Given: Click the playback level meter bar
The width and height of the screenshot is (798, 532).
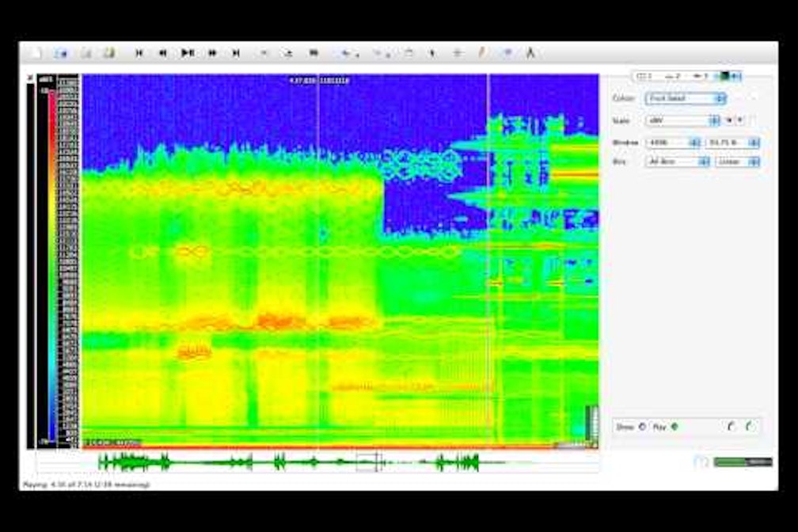Looking at the screenshot, I should [x=743, y=462].
